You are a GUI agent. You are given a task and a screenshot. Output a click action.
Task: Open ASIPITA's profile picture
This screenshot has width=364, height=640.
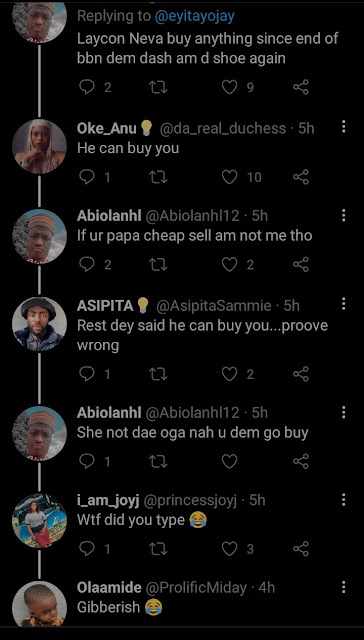[39, 324]
